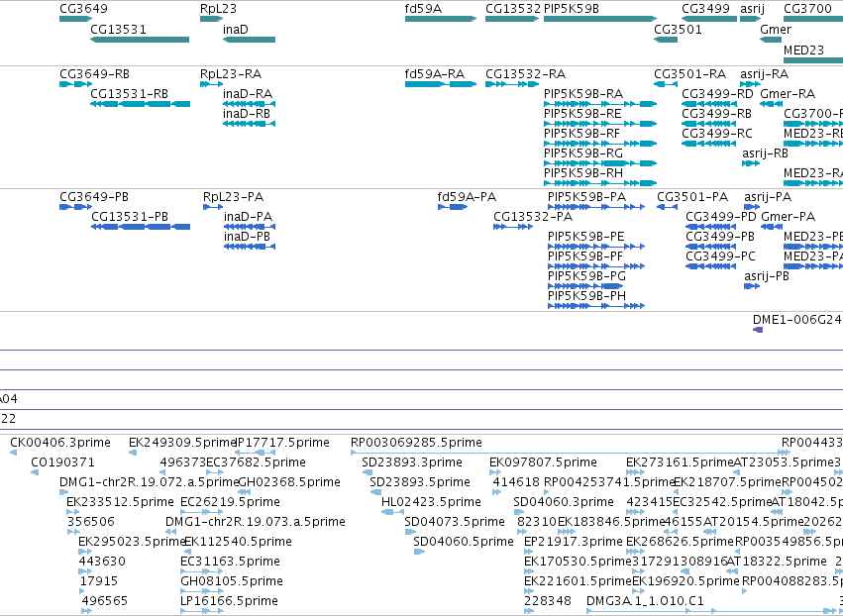Open transcript PIP5K59B-RE

[582, 114]
